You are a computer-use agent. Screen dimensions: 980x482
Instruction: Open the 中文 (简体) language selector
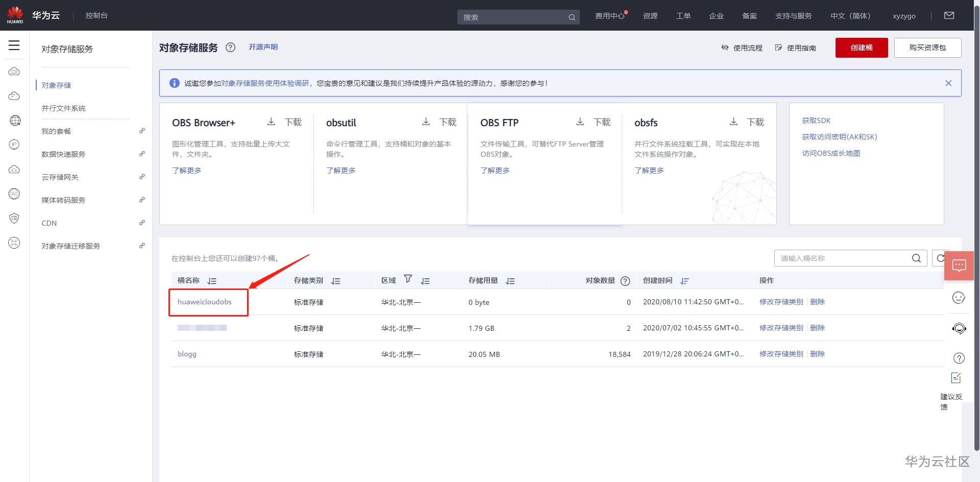tap(850, 16)
